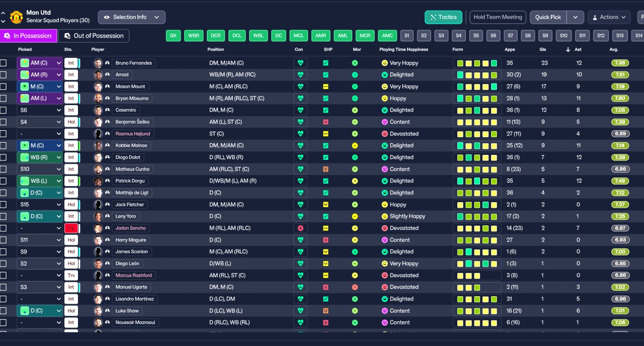644x346 pixels.
Task: Tick the checkbox for Casemiro
Action: [4, 110]
